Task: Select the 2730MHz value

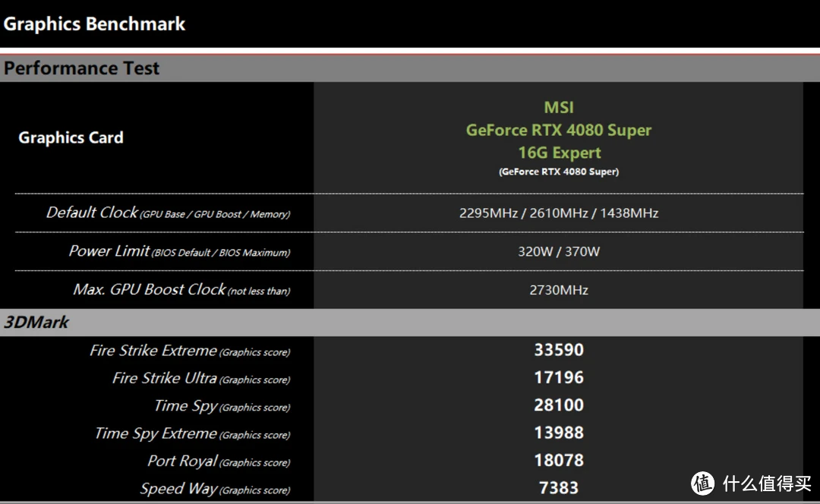Action: 559,290
